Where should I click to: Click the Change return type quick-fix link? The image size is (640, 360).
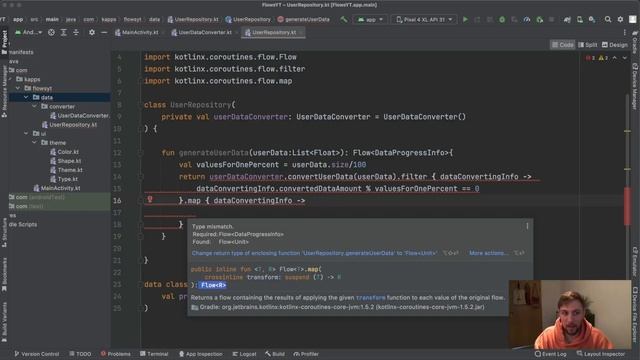point(314,253)
